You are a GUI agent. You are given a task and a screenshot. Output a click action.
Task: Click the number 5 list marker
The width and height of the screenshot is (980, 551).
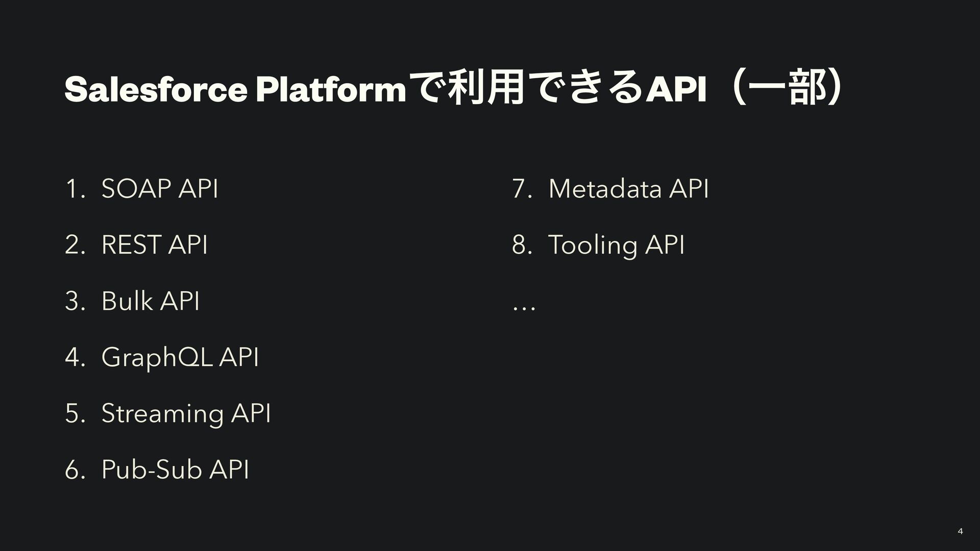point(75,413)
